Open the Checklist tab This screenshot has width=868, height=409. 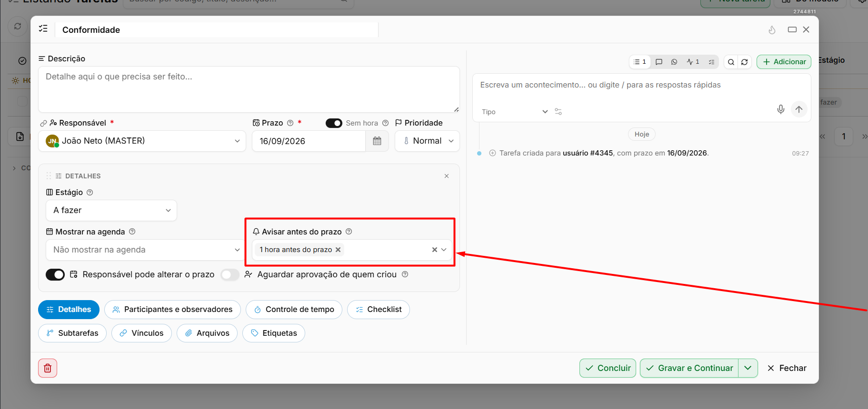[379, 310]
